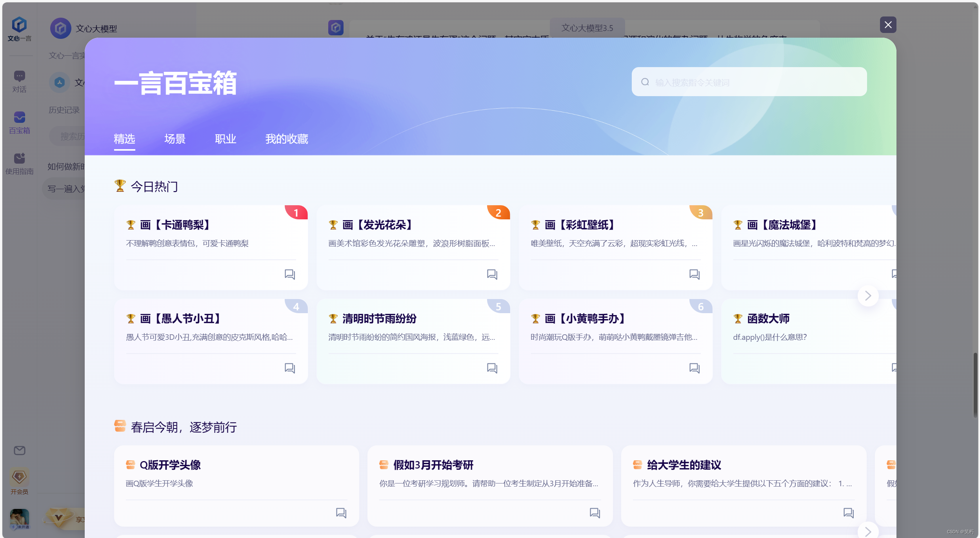Image resolution: width=980 pixels, height=538 pixels.
Task: Click the rank 2 badge on 发光花朵 card
Action: click(498, 212)
